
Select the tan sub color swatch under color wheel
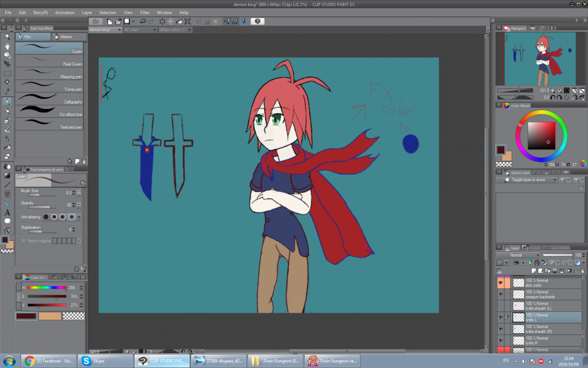pyautogui.click(x=508, y=157)
